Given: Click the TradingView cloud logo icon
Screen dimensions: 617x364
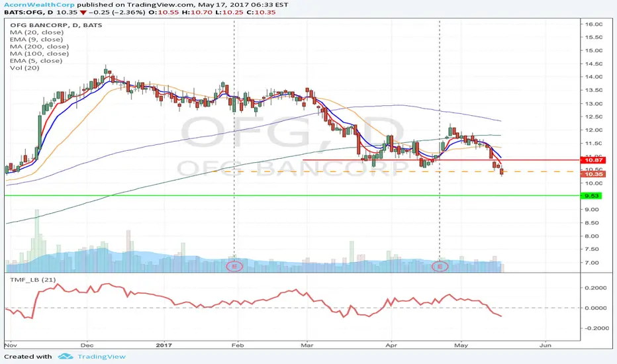Looking at the screenshot, I should click(66, 357).
